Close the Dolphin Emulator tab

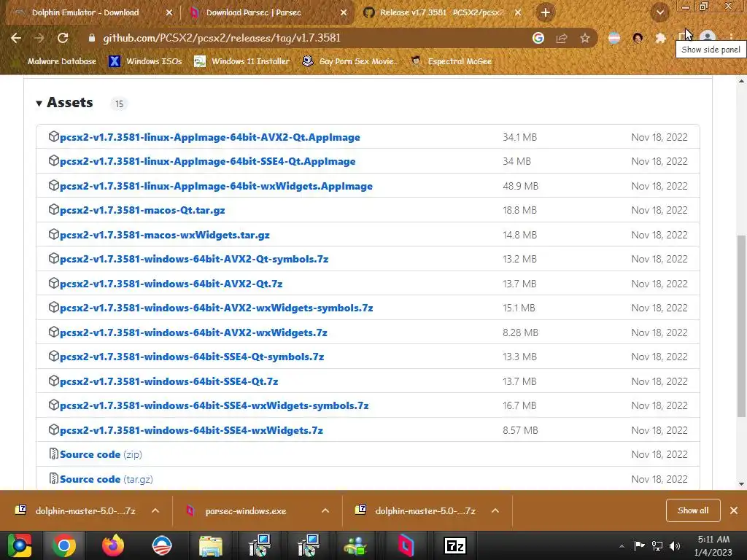(169, 13)
